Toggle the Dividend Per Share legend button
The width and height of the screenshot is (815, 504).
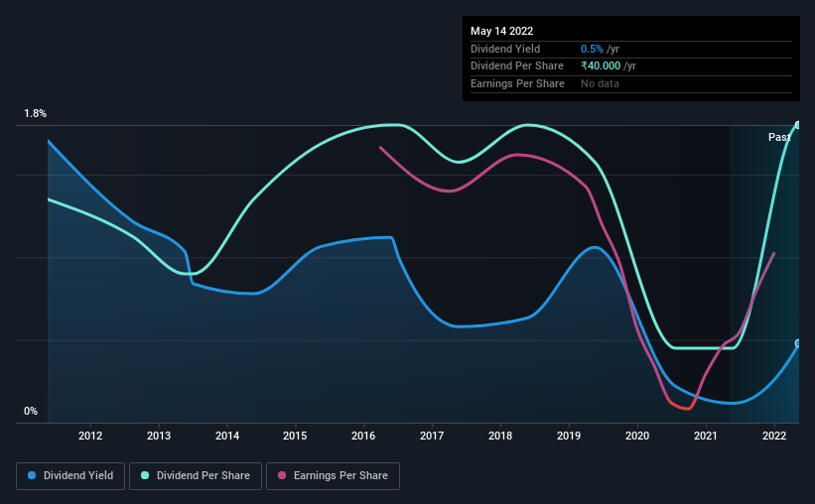[x=196, y=476]
